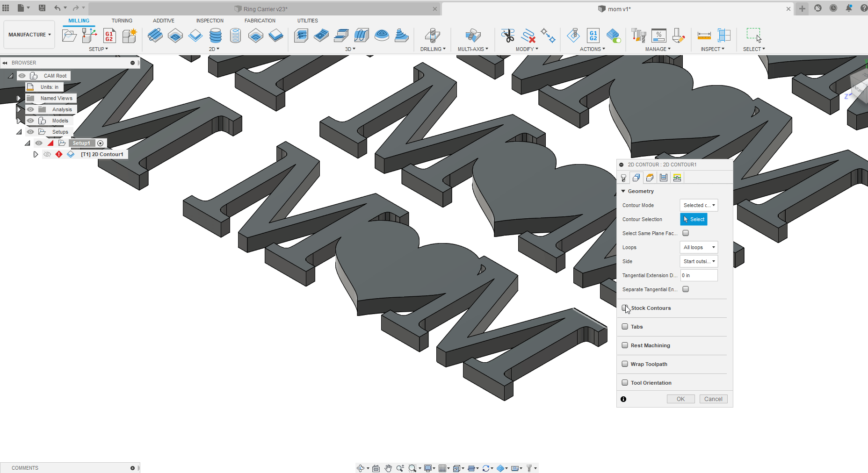868x473 pixels.
Task: Enable the Tabs checkbox
Action: 625,327
